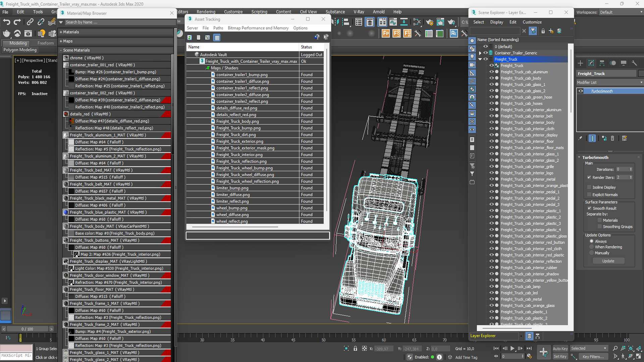Open Toggle Layer Explorer toolbar icon
644x362 pixels.
coord(370,22)
